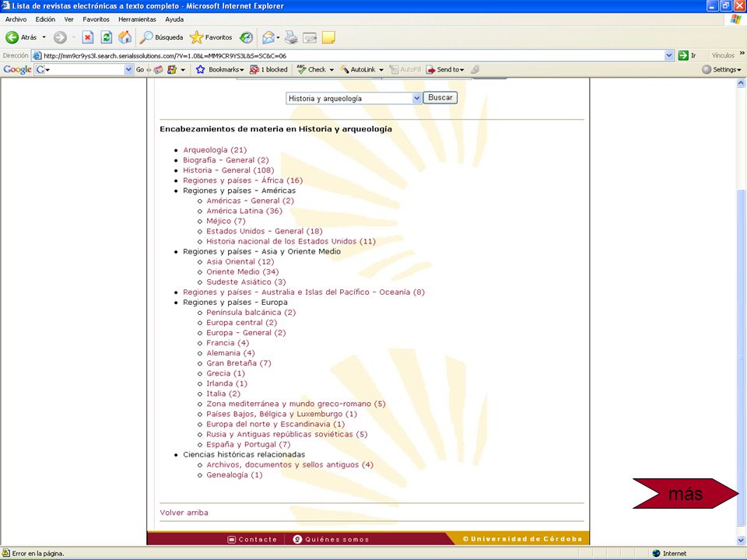
Task: Click the Volver arriba link
Action: click(x=184, y=513)
